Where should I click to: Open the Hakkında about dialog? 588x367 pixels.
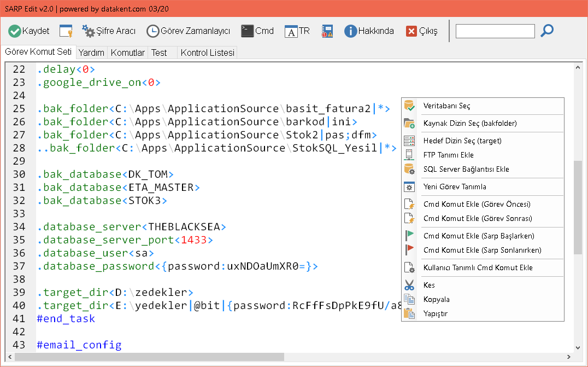tap(369, 31)
